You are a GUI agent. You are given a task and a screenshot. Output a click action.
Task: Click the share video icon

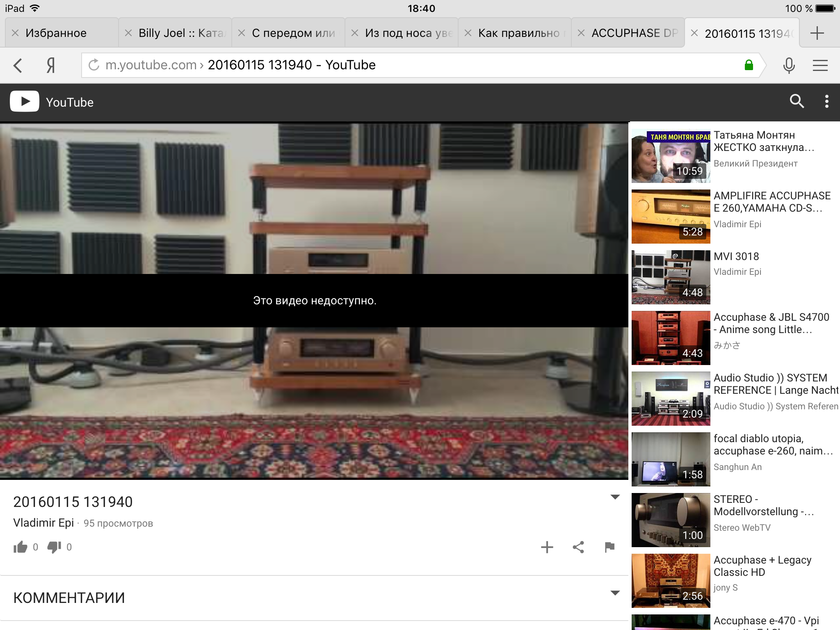coord(578,547)
